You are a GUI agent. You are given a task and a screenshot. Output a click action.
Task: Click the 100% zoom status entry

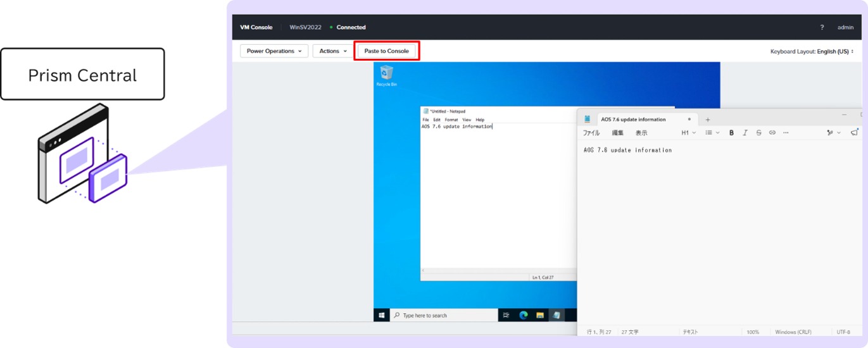coord(753,332)
